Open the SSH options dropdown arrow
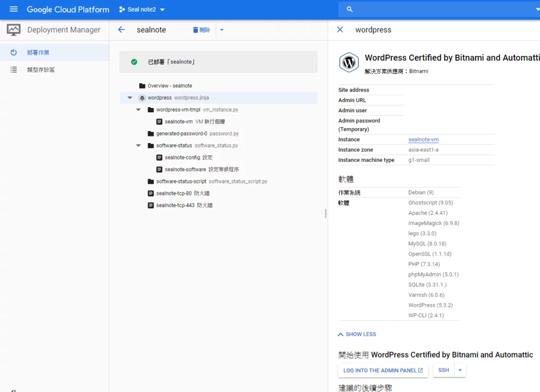Screen dimensions: 540x392 click(460, 370)
